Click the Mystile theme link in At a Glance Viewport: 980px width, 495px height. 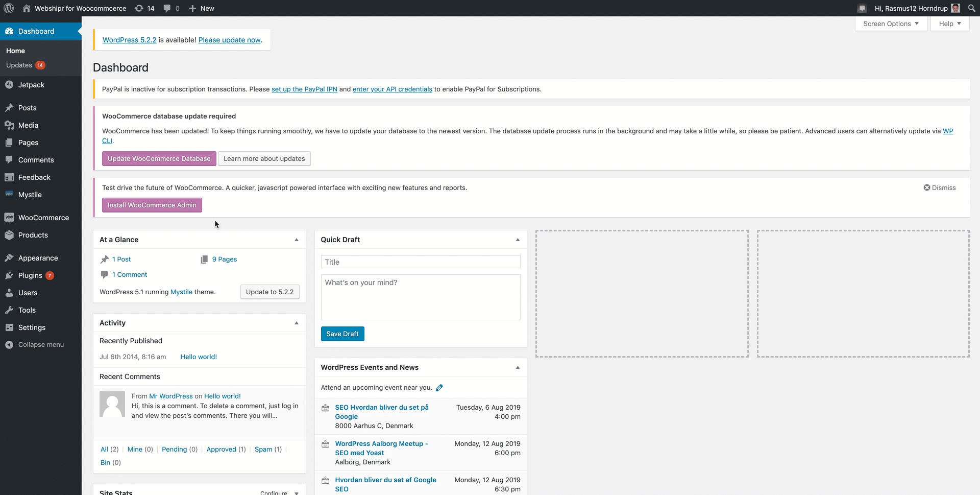click(x=181, y=292)
